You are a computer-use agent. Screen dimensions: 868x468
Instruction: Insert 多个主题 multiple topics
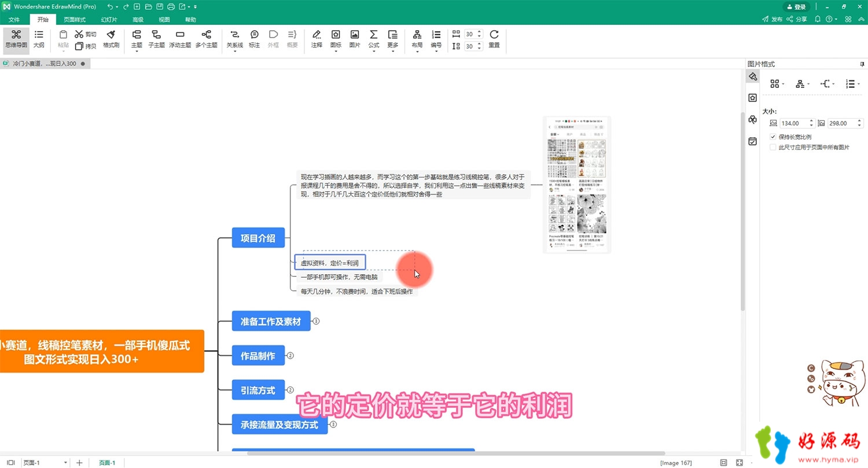206,39
